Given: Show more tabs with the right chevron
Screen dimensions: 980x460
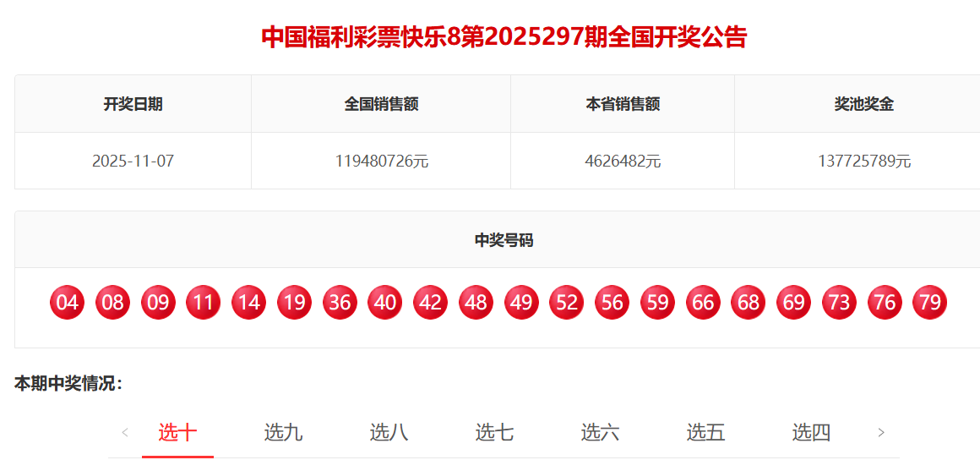Looking at the screenshot, I should click(x=881, y=433).
